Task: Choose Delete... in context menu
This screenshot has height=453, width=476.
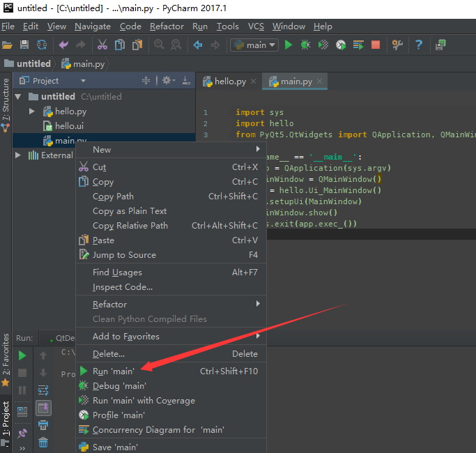Action: pyautogui.click(x=171, y=354)
